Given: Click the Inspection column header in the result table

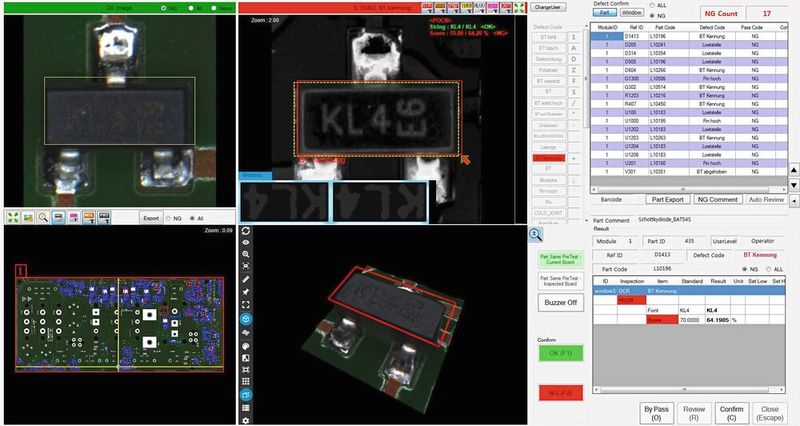Looking at the screenshot, I should tap(632, 281).
